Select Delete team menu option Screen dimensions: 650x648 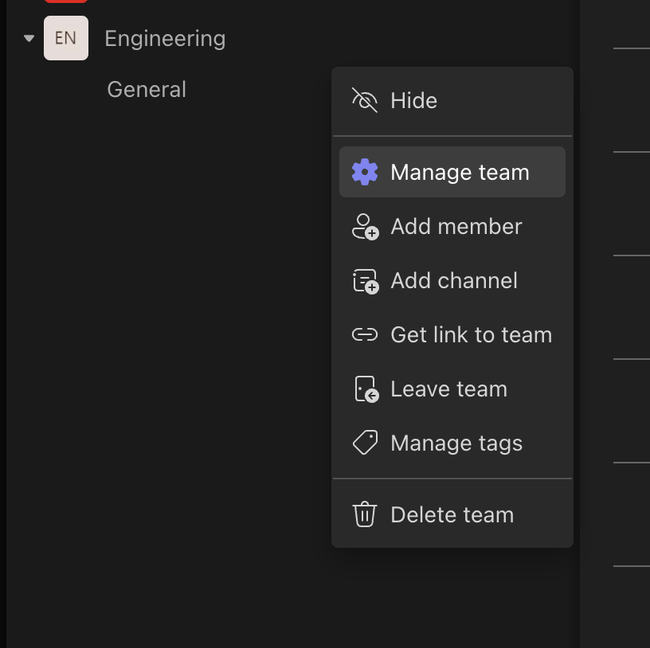pyautogui.click(x=452, y=515)
